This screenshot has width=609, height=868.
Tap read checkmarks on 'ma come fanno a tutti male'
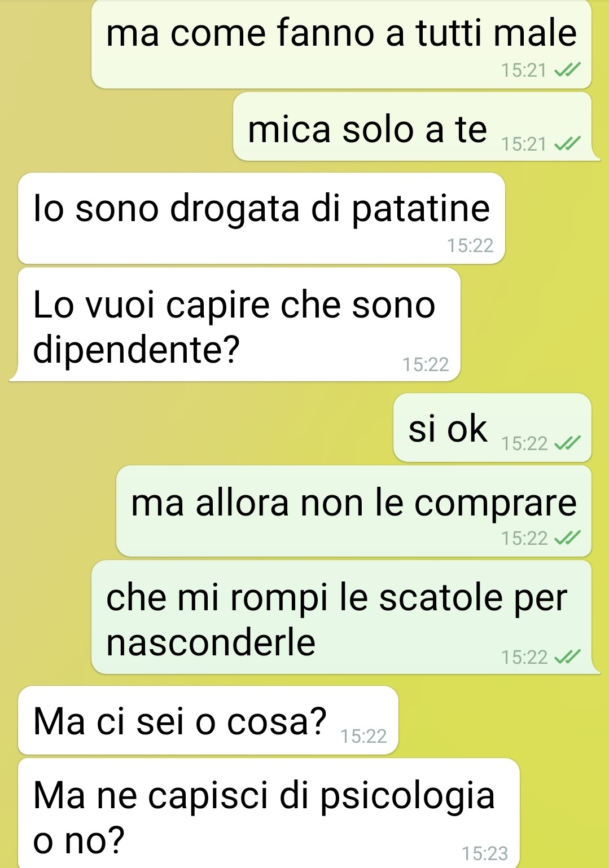click(x=567, y=70)
